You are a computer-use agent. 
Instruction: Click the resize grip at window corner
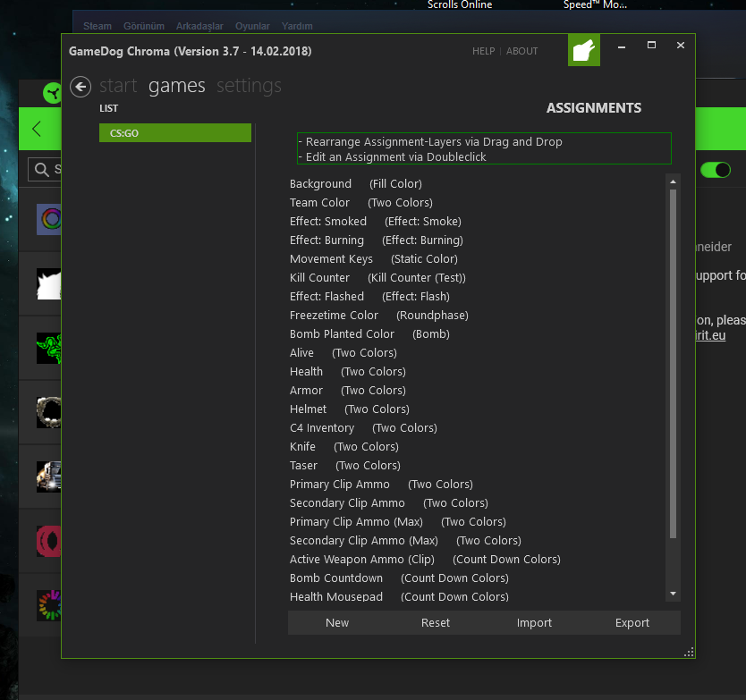[x=689, y=652]
